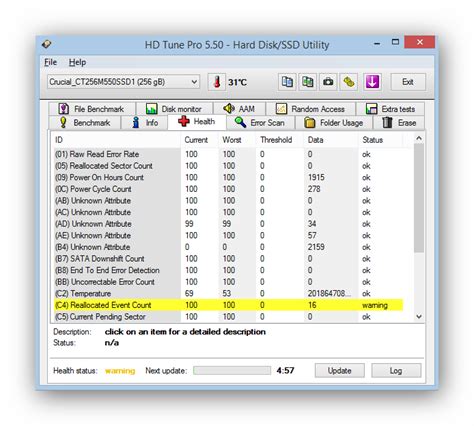Image resolution: width=474 pixels, height=426 pixels.
Task: Click the Next update progress bar
Action: coord(232,371)
